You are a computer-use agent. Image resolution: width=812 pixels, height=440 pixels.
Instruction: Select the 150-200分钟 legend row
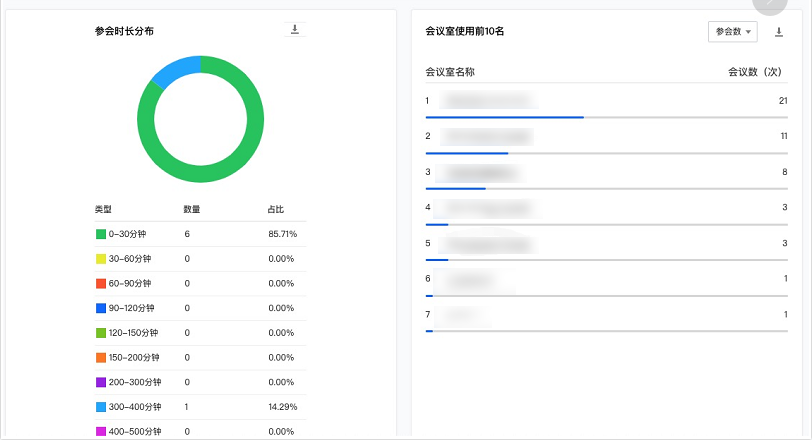pyautogui.click(x=200, y=358)
